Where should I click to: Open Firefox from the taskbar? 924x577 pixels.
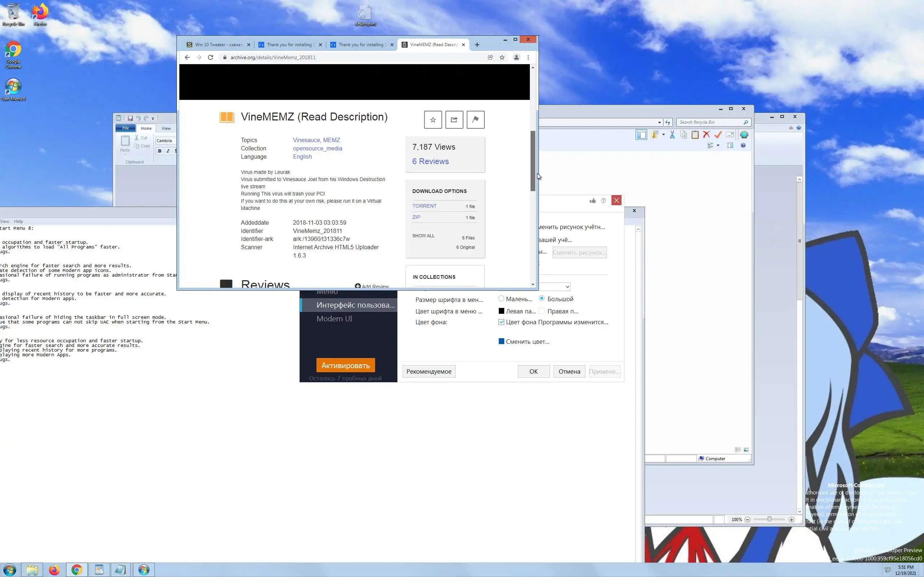[54, 570]
